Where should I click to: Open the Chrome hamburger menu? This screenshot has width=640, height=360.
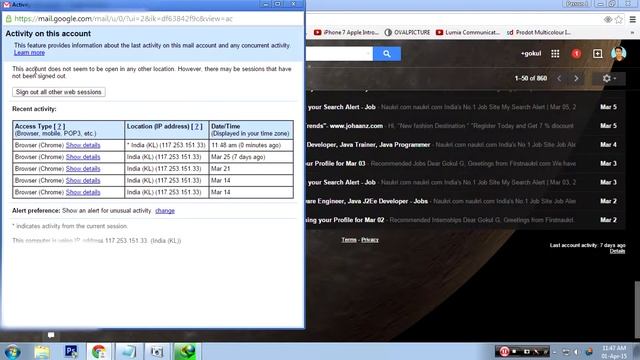click(x=633, y=19)
